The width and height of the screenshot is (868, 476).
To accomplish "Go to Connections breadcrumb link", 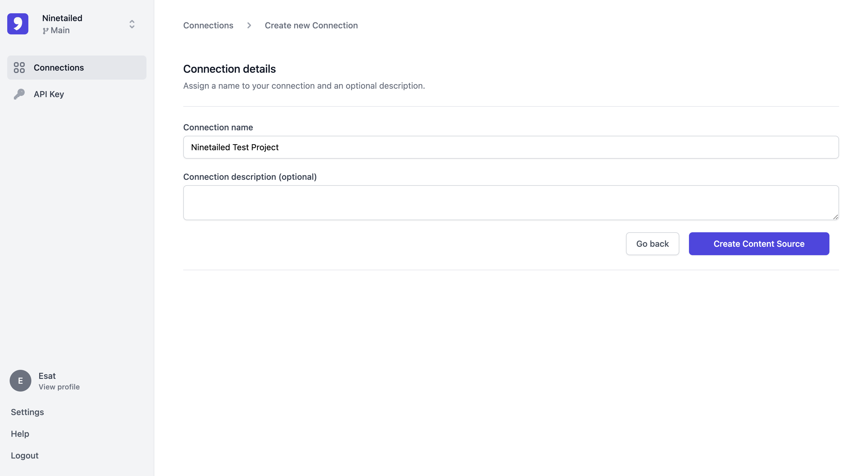I will [x=208, y=25].
